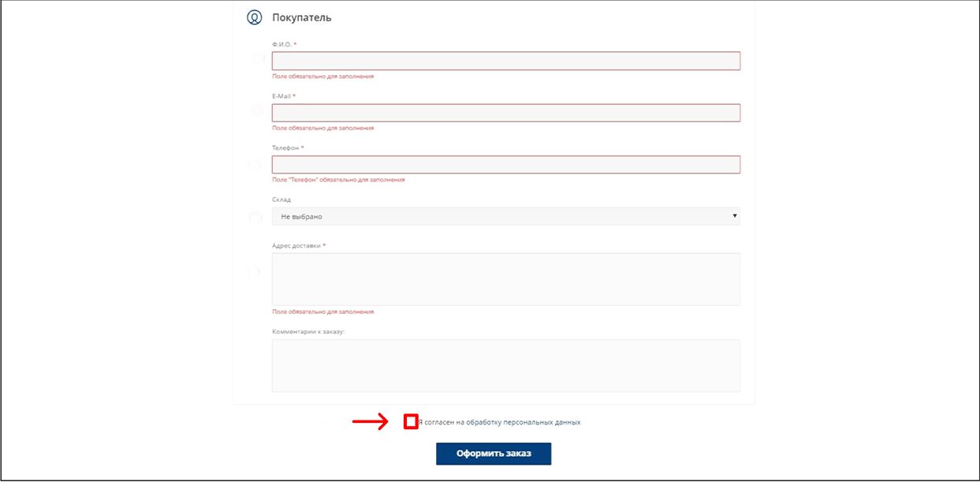Click the faint circle marker beside Ф.И.О. field
Screen dimensions: 980x482
click(x=256, y=59)
